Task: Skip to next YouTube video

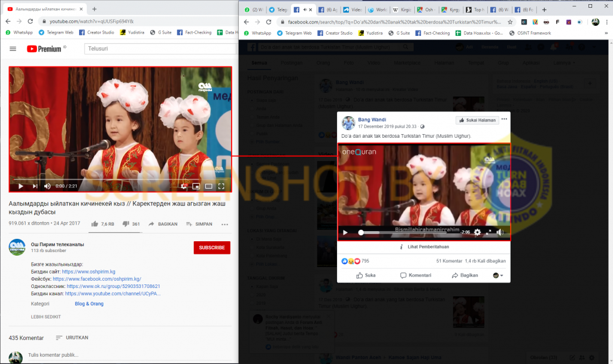Action: click(35, 186)
